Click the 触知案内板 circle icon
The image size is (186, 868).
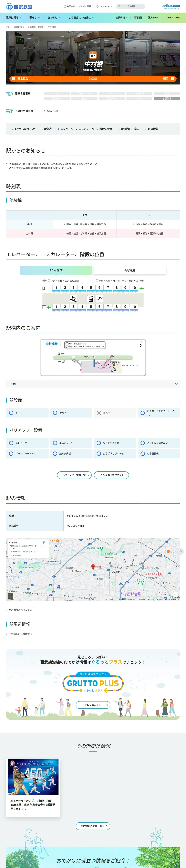coord(55,454)
